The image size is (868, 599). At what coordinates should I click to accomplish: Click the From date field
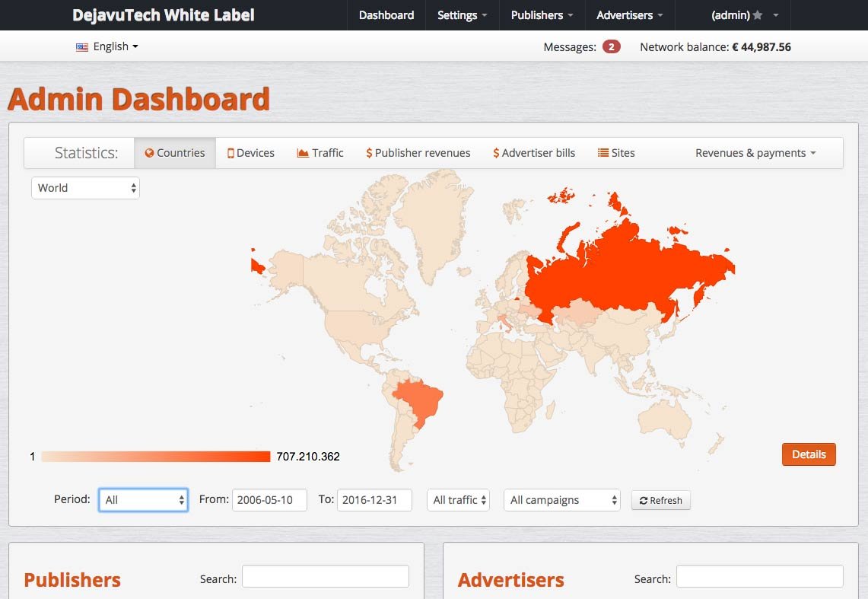269,500
